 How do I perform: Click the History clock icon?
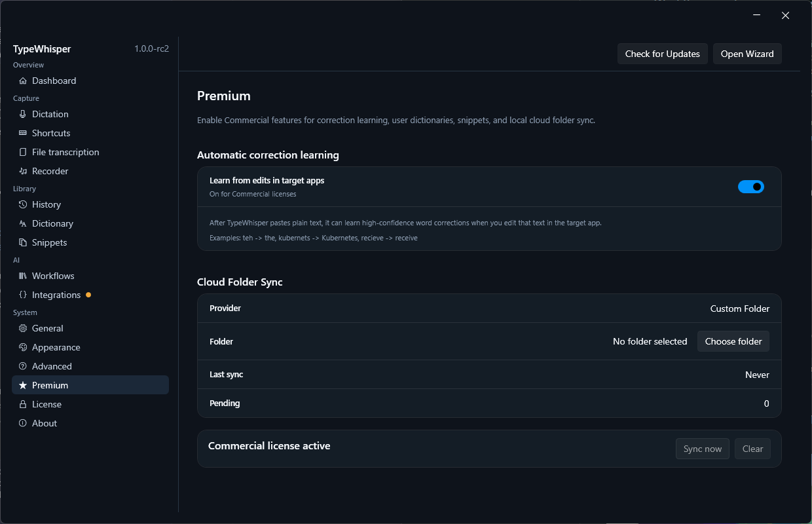[x=23, y=204]
